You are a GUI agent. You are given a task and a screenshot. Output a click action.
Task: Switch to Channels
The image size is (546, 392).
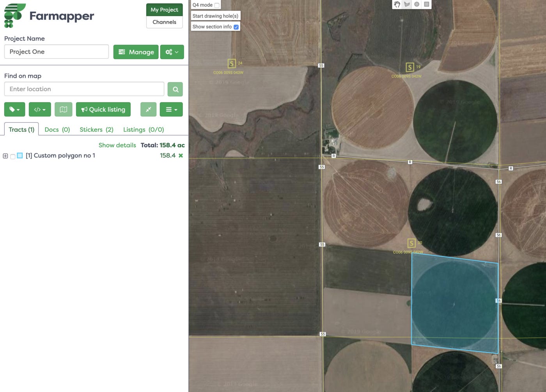164,22
